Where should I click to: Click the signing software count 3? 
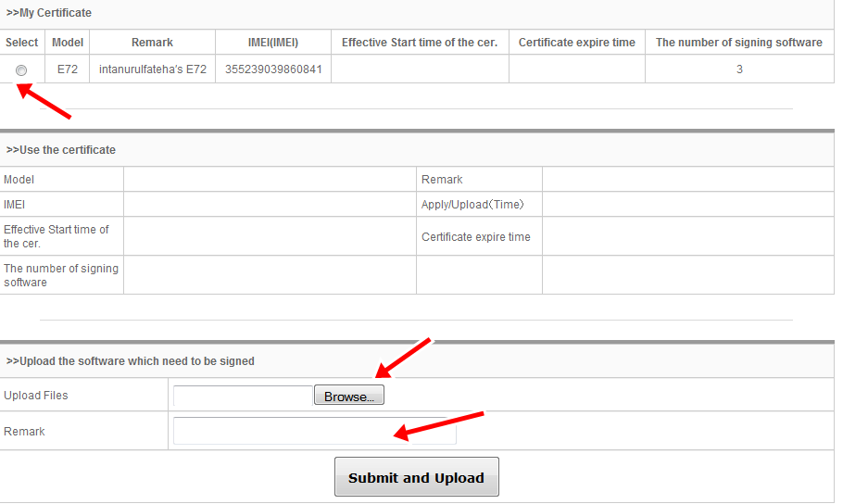click(739, 69)
